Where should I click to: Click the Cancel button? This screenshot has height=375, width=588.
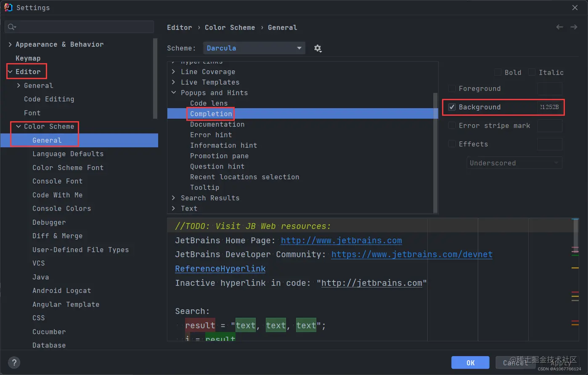pos(515,362)
